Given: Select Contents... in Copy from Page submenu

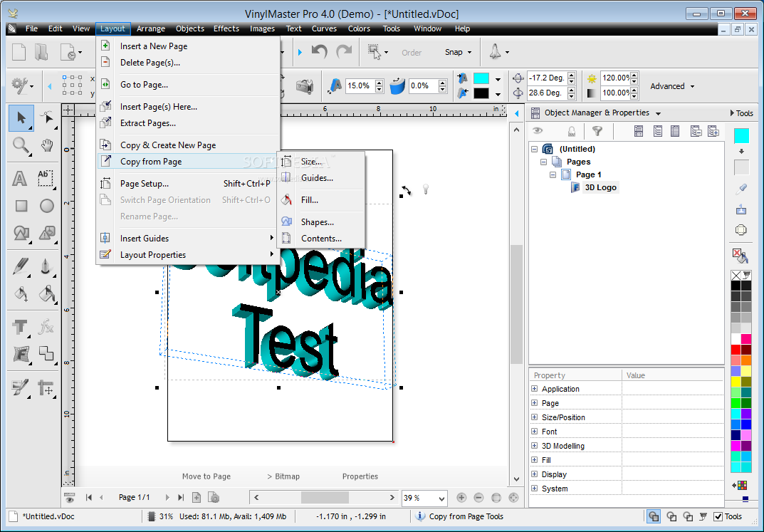Looking at the screenshot, I should click(x=321, y=239).
